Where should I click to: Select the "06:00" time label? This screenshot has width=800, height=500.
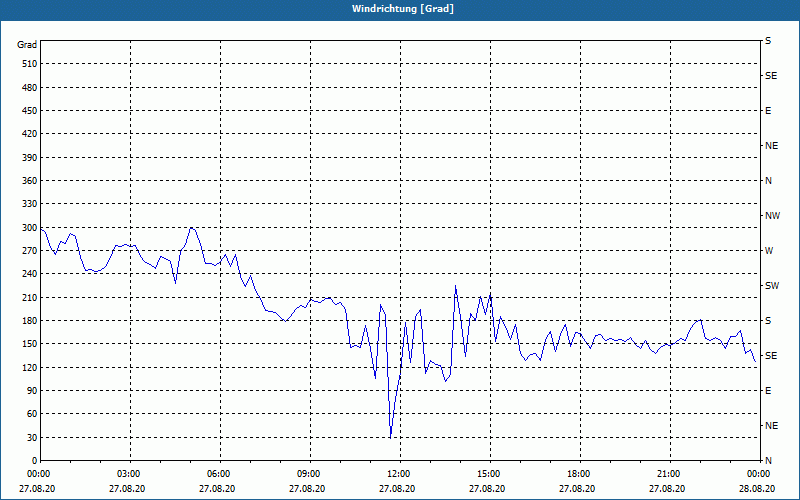(x=218, y=474)
